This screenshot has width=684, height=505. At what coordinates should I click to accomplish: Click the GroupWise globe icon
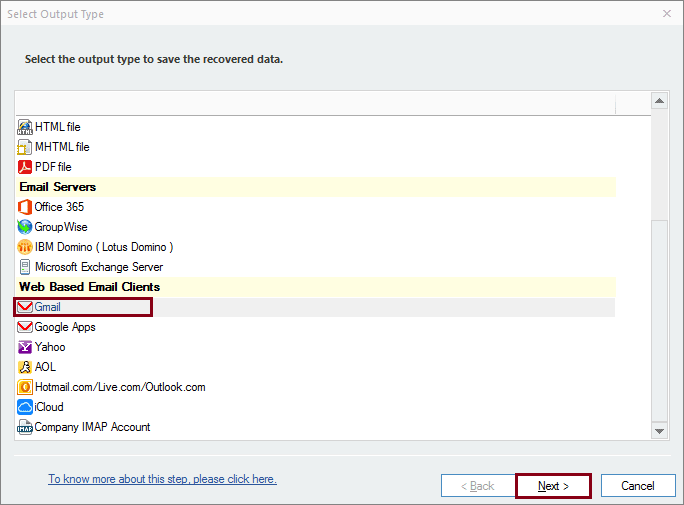point(25,227)
